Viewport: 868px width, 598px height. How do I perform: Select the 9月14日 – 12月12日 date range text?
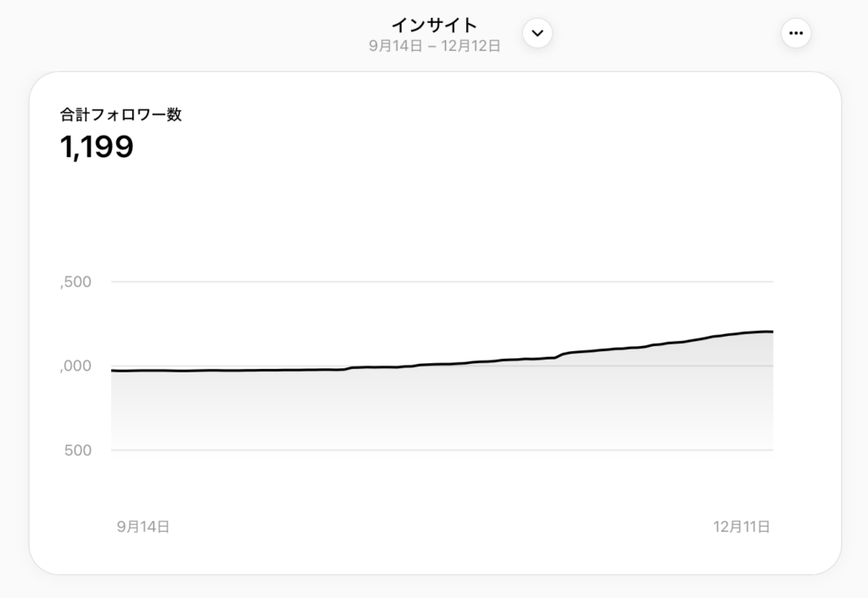click(434, 46)
